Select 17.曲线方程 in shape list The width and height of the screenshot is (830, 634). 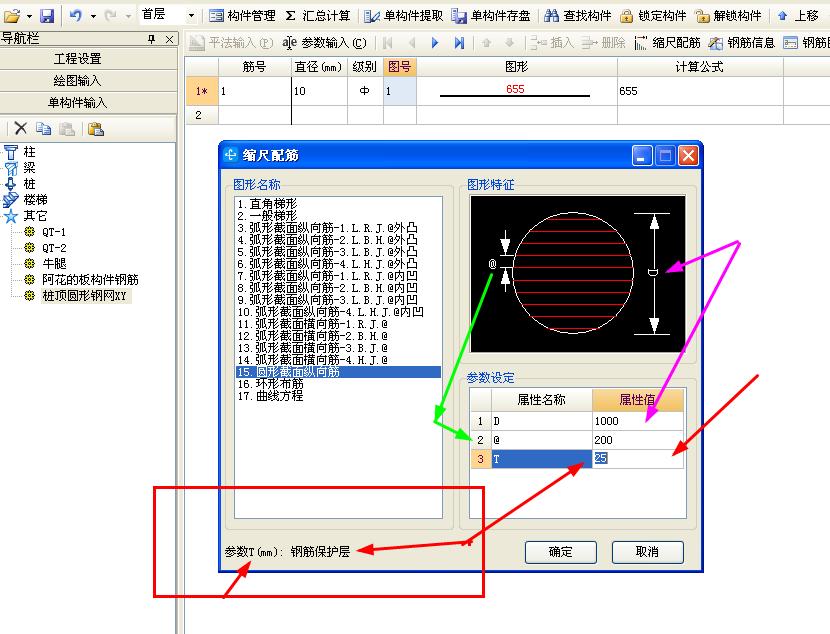click(270, 396)
